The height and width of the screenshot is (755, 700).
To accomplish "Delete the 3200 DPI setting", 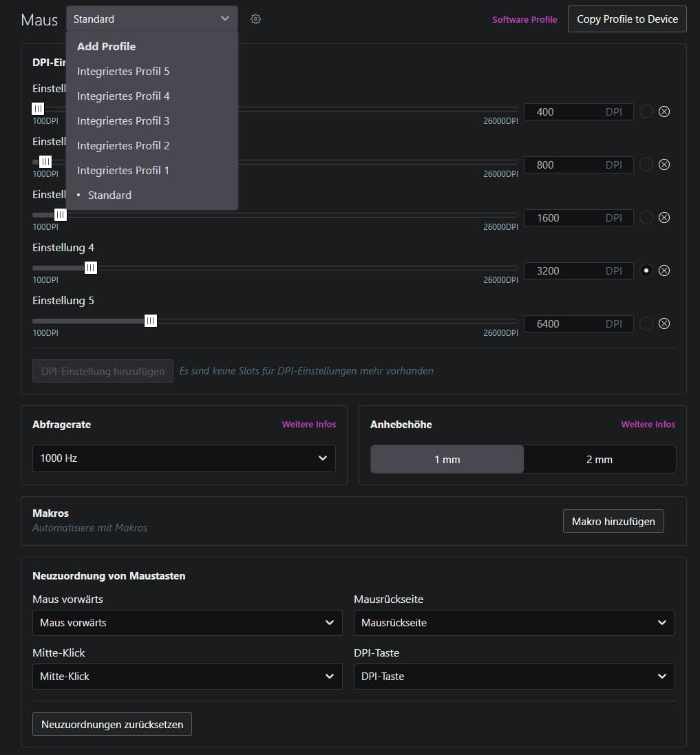I will point(664,270).
